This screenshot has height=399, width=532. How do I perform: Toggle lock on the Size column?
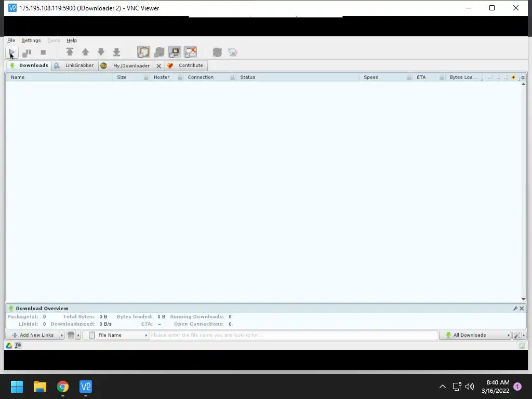pyautogui.click(x=146, y=77)
